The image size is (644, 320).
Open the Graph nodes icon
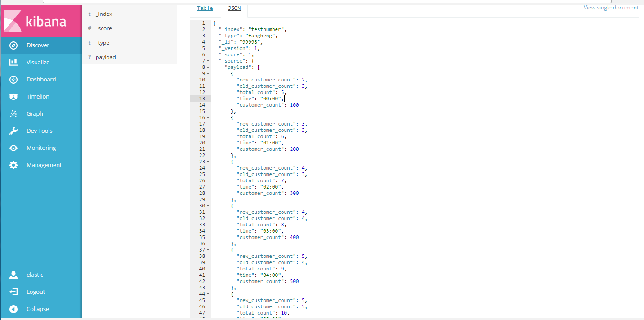click(x=13, y=113)
